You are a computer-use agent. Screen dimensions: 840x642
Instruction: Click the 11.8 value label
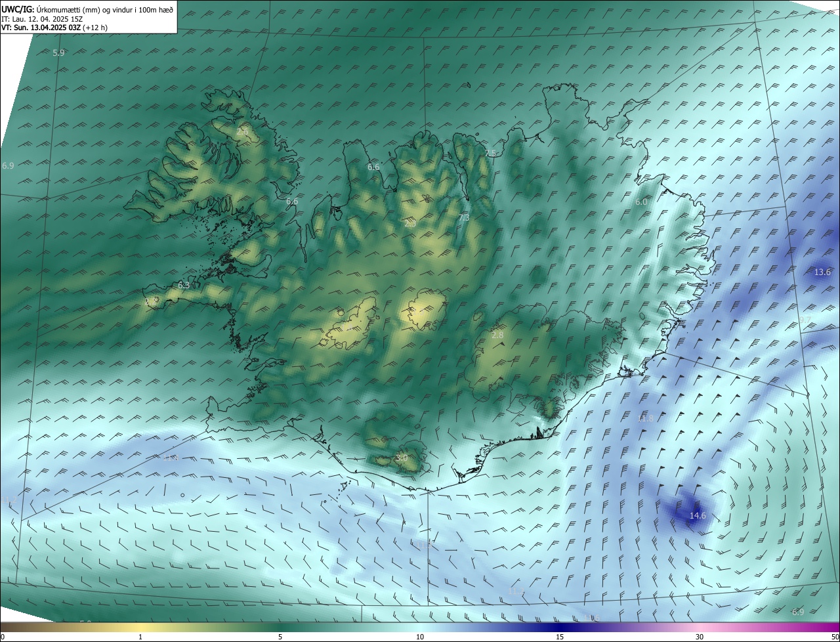point(646,418)
